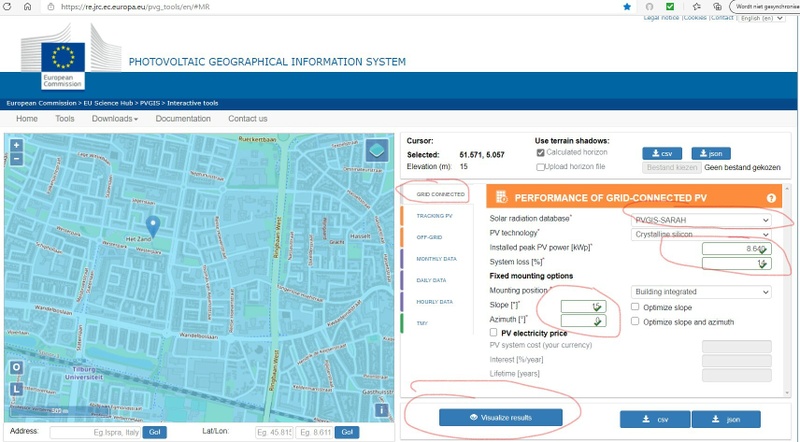Select the Daily Data tab
800x442 pixels.
[x=431, y=280]
